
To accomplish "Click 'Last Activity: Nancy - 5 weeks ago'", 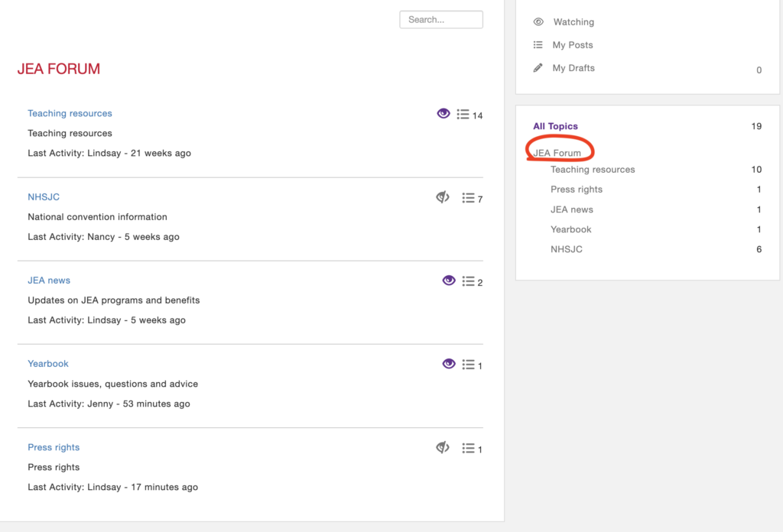I will (x=103, y=236).
